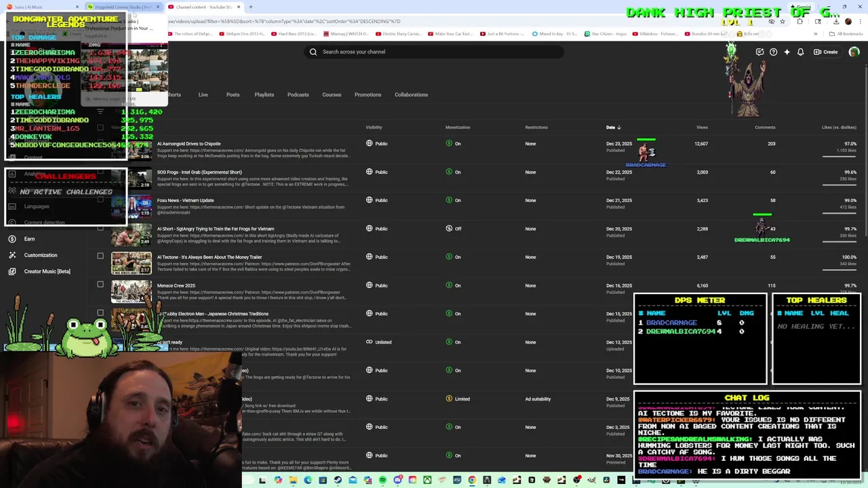Click monetization off icon for SgtAngry row

coord(449,228)
